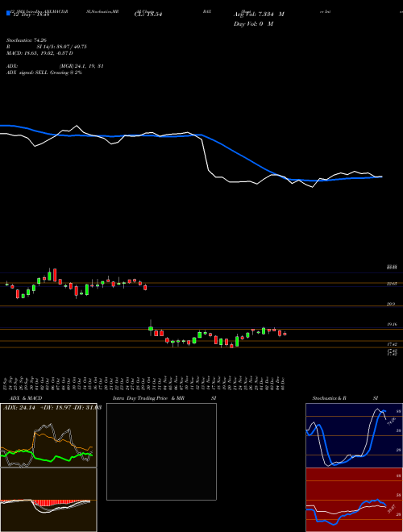Image resolution: width=403 pixels, height=532 pixels.
Task: Click the 'ADX: (MGR) 24.1, 19, 31' line
Action: (55, 66)
